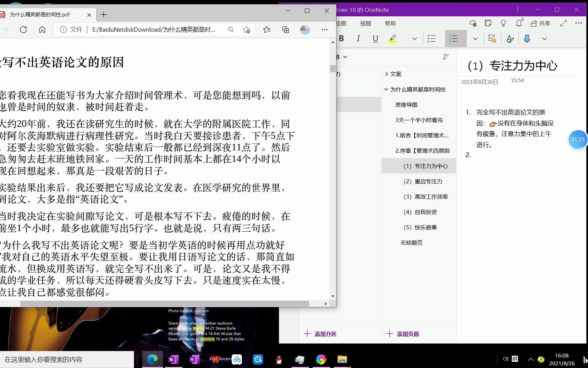Switch input method via 拼 indicator

515,359
